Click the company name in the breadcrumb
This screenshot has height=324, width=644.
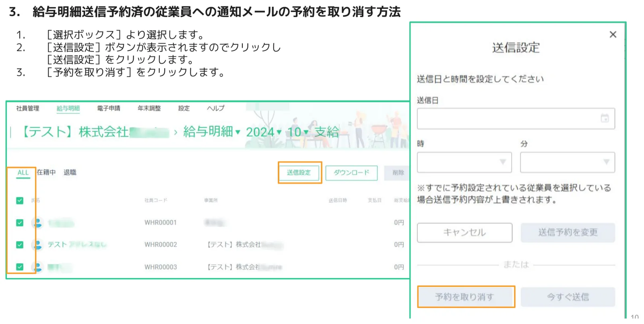[94, 132]
